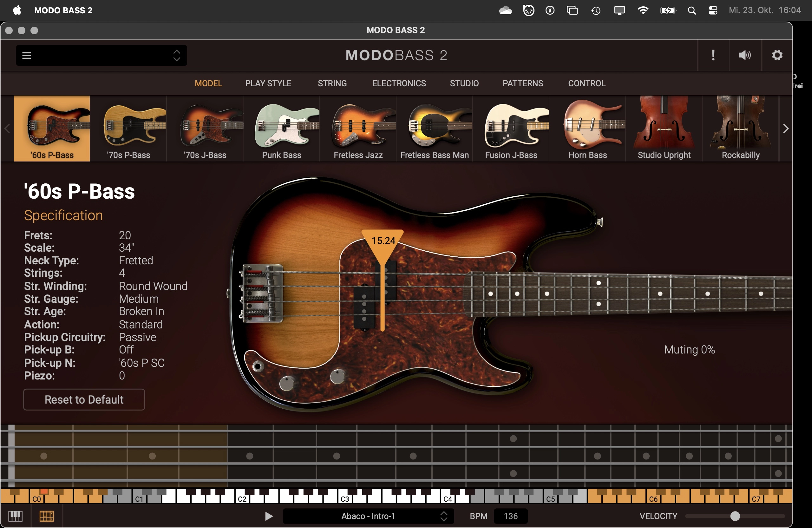Open Time Machine menu bar icon
The image size is (812, 528).
[x=596, y=10]
